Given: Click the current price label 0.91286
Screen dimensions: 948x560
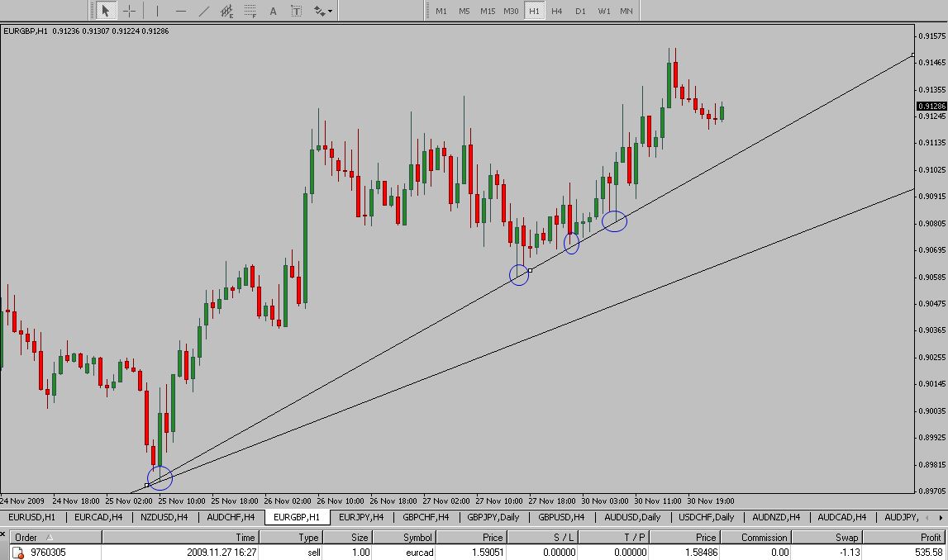Looking at the screenshot, I should 931,106.
